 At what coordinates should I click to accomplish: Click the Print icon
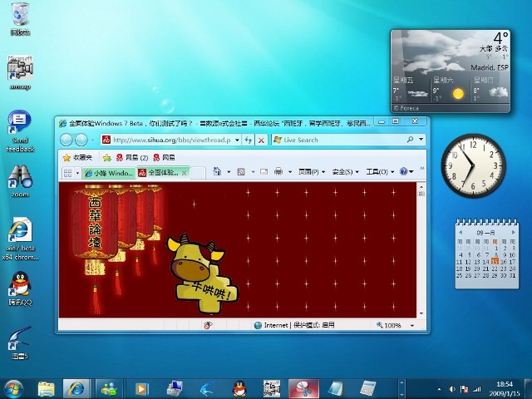pos(278,172)
